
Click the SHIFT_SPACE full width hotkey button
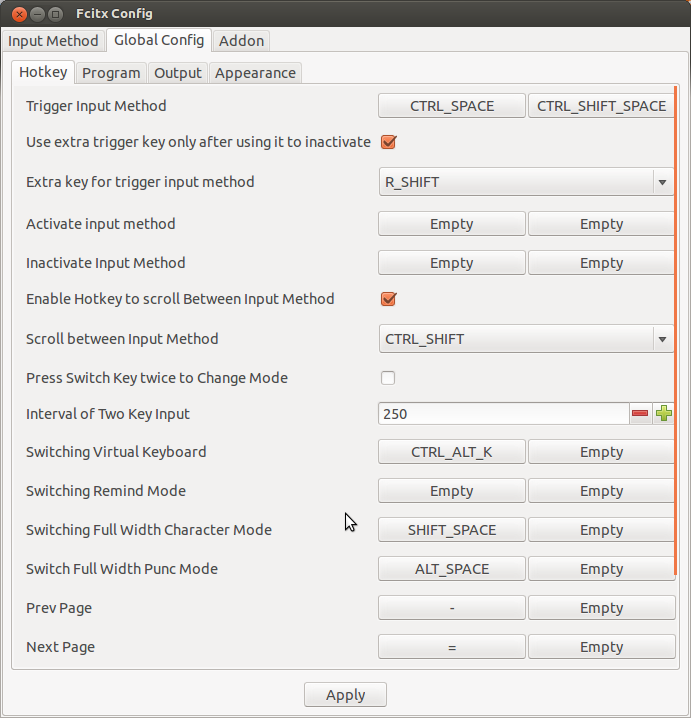452,529
